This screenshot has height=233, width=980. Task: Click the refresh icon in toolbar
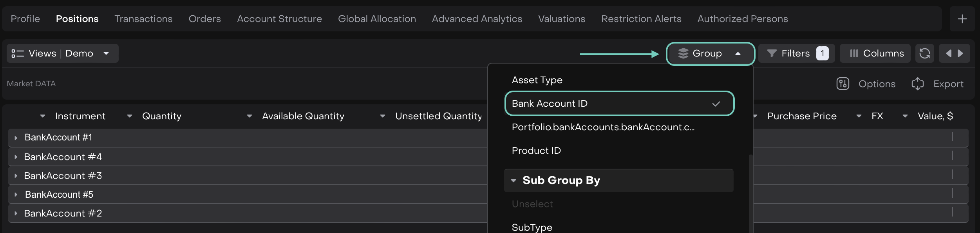(924, 53)
